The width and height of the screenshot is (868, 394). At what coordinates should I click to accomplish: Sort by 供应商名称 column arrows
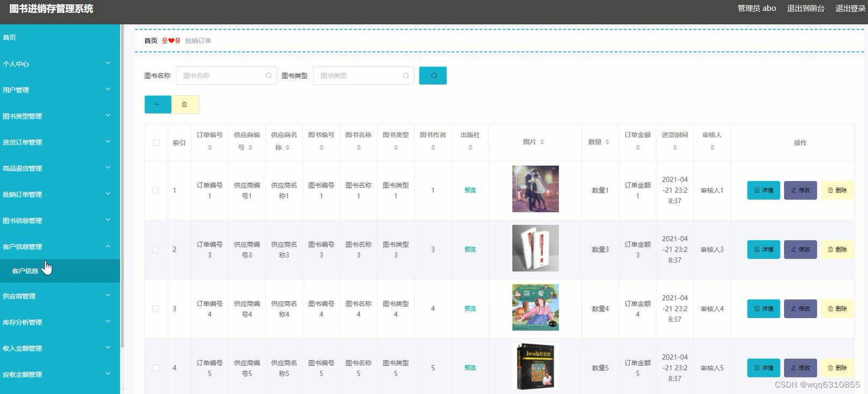click(287, 147)
